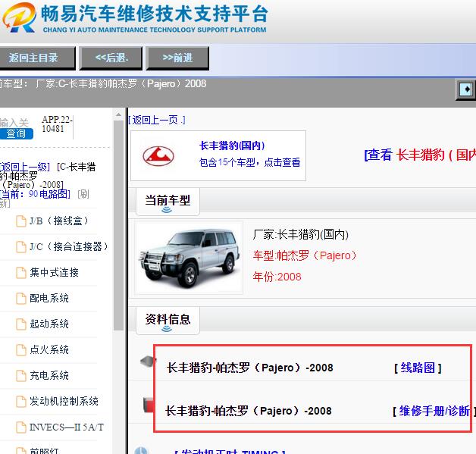476x454 pixels.
Task: Click the keyword search input field
Action: point(14,123)
